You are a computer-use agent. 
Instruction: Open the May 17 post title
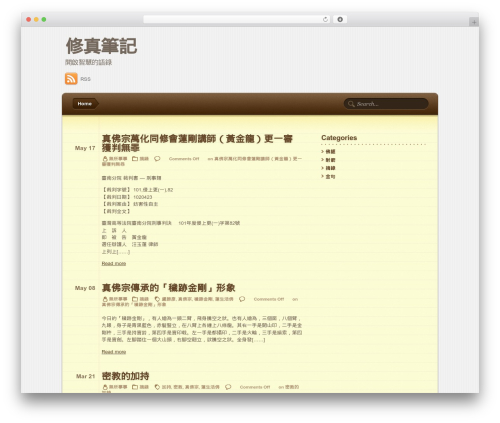click(197, 143)
